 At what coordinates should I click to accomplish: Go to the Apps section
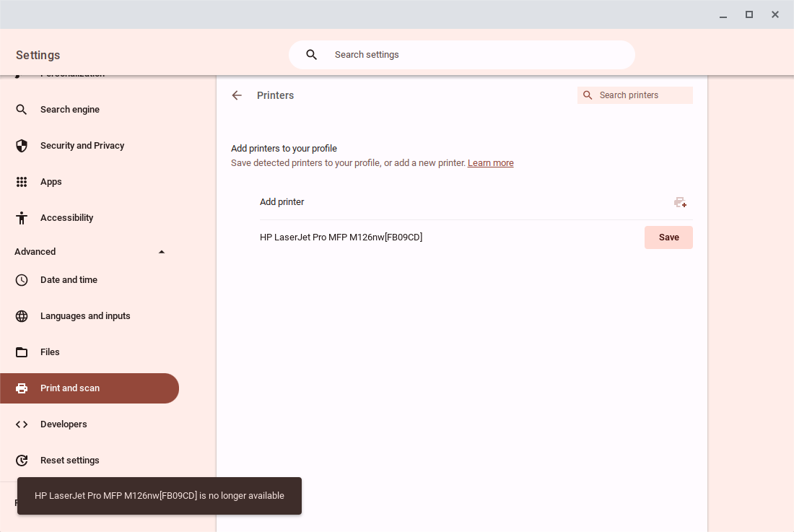[90, 182]
